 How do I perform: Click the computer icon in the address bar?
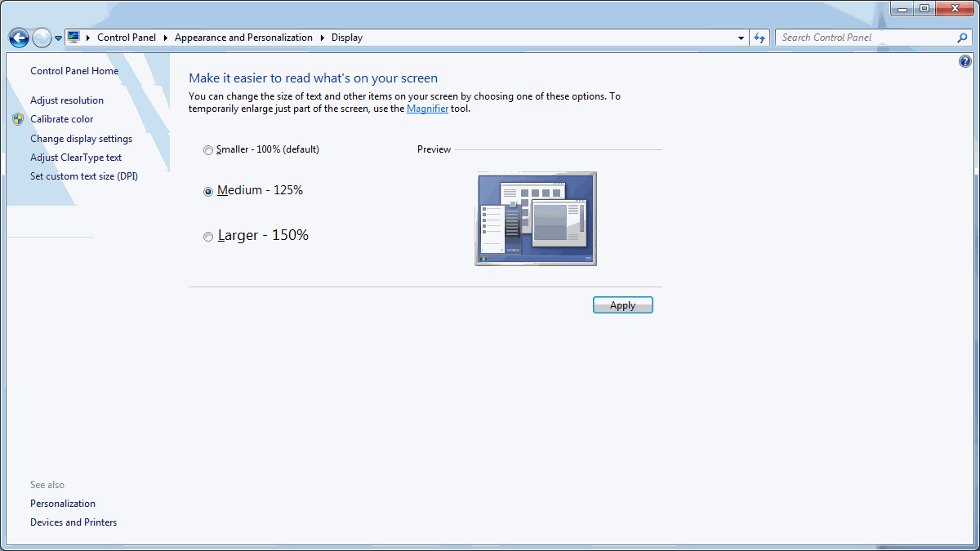73,38
